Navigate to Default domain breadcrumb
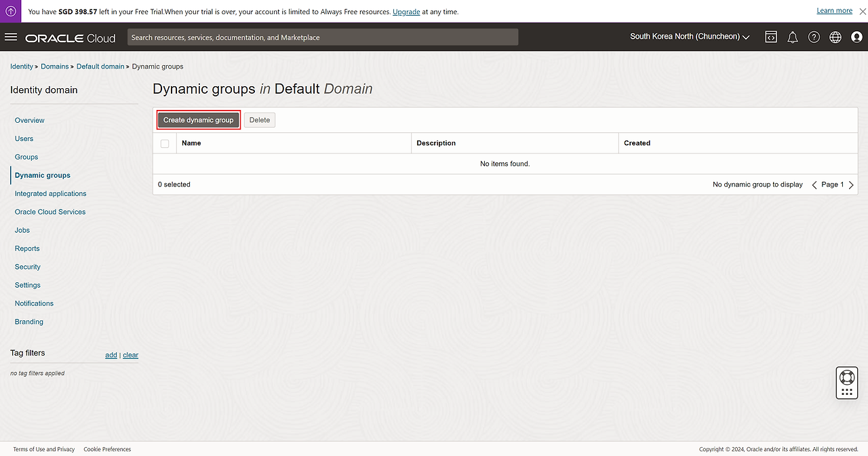This screenshot has height=456, width=868. pyautogui.click(x=100, y=66)
